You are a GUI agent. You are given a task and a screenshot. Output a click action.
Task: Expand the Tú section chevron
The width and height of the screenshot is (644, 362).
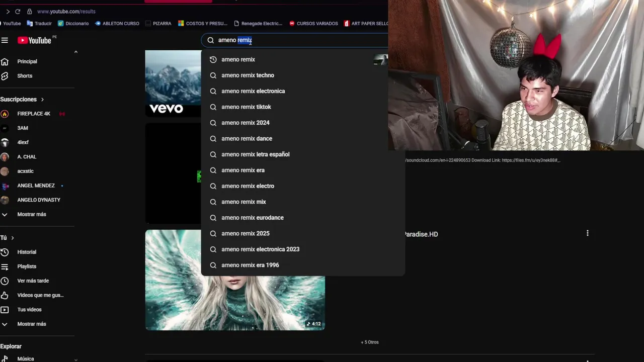pos(13,238)
